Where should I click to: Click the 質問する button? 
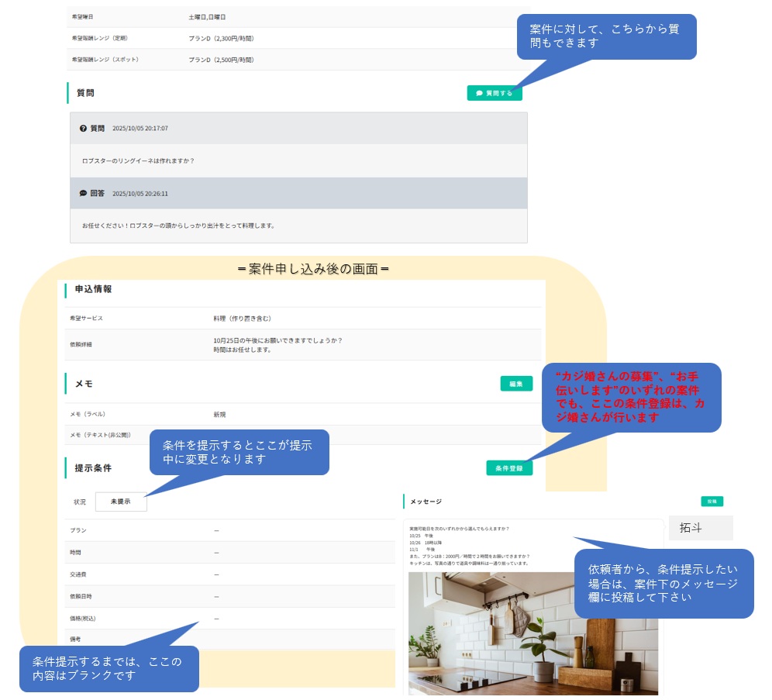(494, 93)
